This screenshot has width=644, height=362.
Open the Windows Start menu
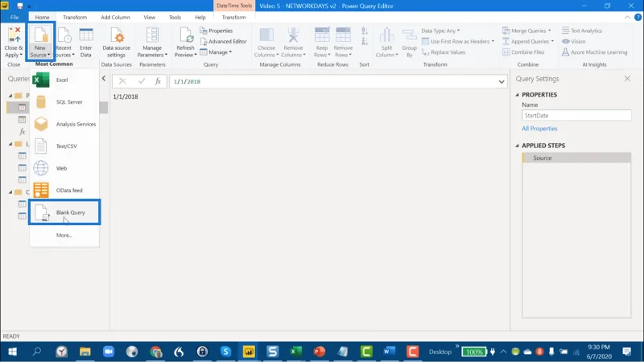pyautogui.click(x=12, y=352)
